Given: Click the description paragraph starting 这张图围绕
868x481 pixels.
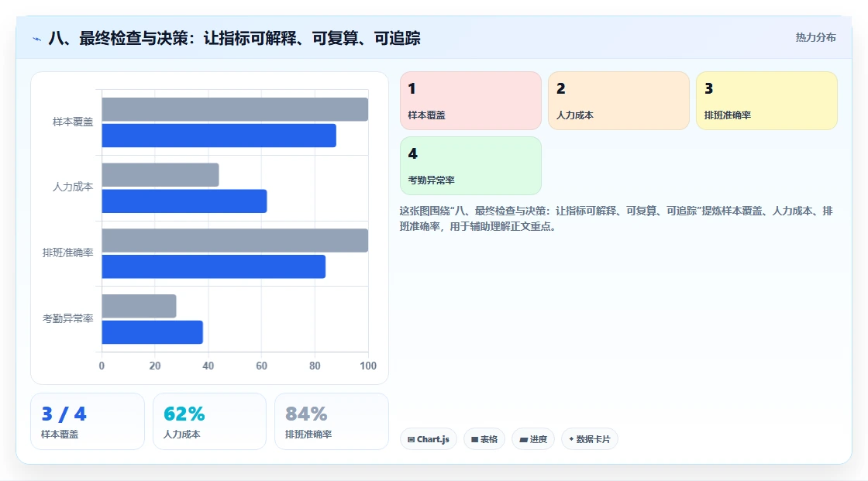Looking at the screenshot, I should click(616, 218).
